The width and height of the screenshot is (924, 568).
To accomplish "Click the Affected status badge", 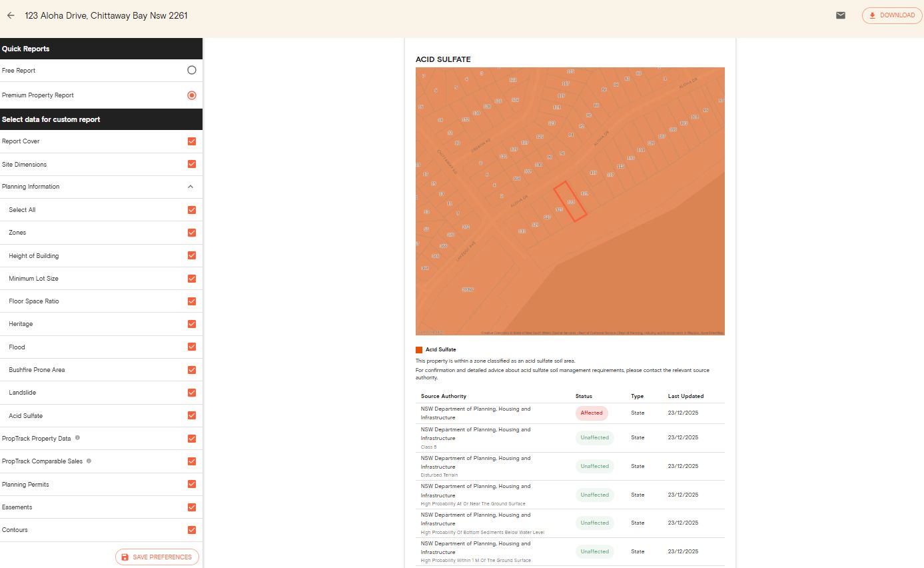I will (x=592, y=413).
